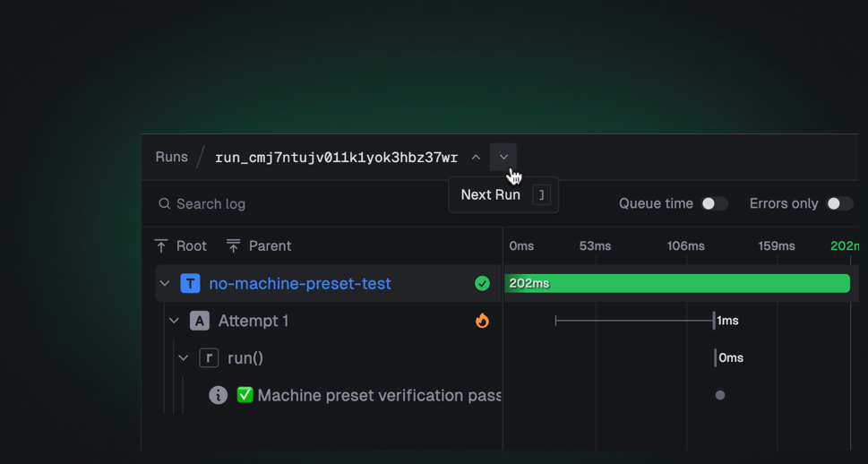The height and width of the screenshot is (464, 868).
Task: Select Attempt 1 row
Action: pyautogui.click(x=328, y=321)
